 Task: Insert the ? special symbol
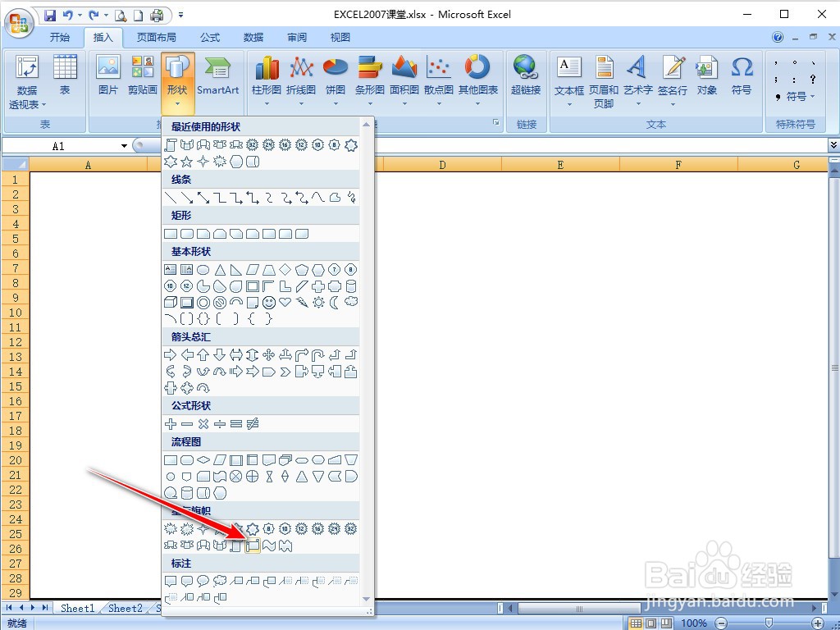(x=813, y=80)
